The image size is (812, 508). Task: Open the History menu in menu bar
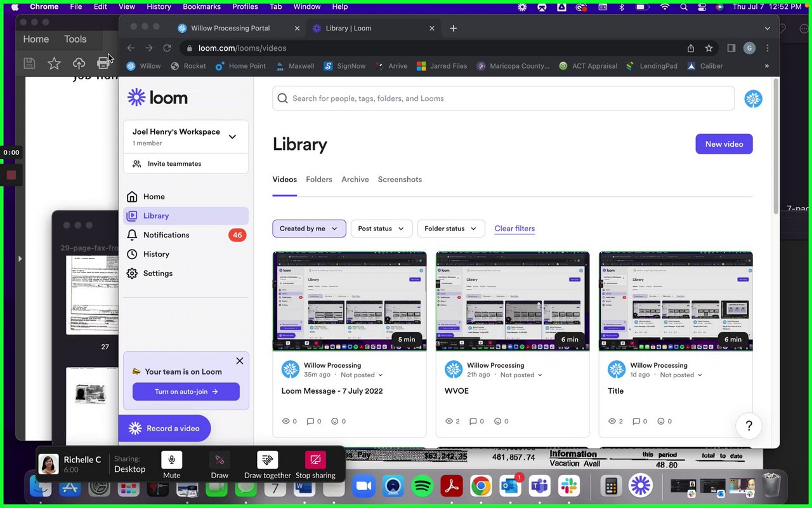click(x=159, y=6)
